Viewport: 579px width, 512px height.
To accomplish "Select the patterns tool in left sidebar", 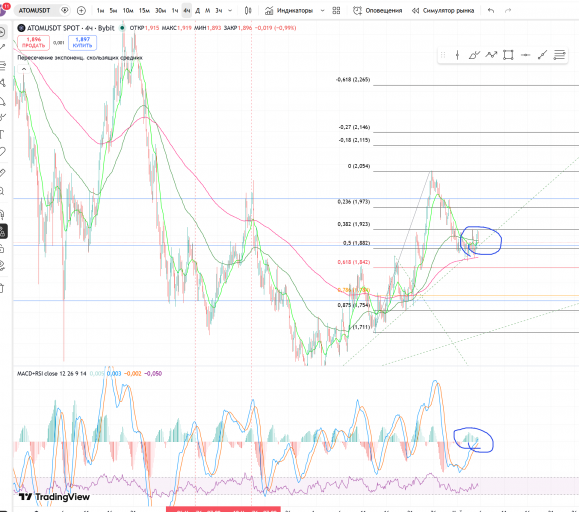I will (2, 83).
